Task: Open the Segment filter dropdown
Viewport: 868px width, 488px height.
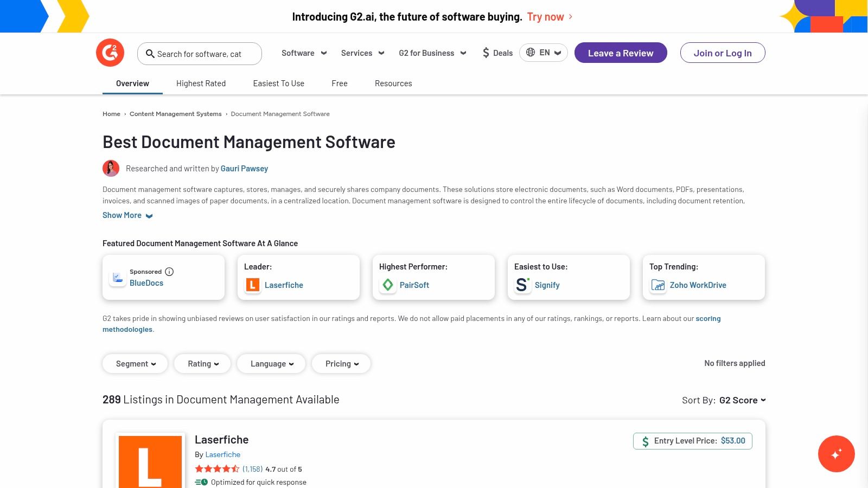Action: pos(135,363)
